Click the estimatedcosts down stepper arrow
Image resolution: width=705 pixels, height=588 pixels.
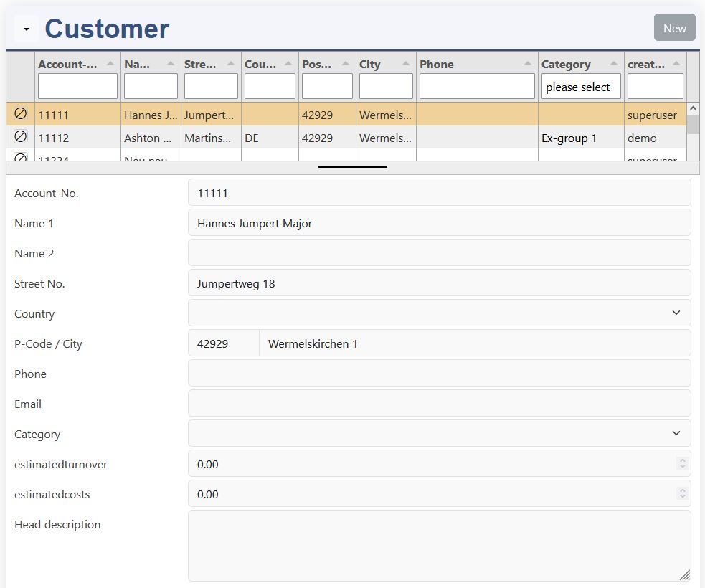coord(683,497)
